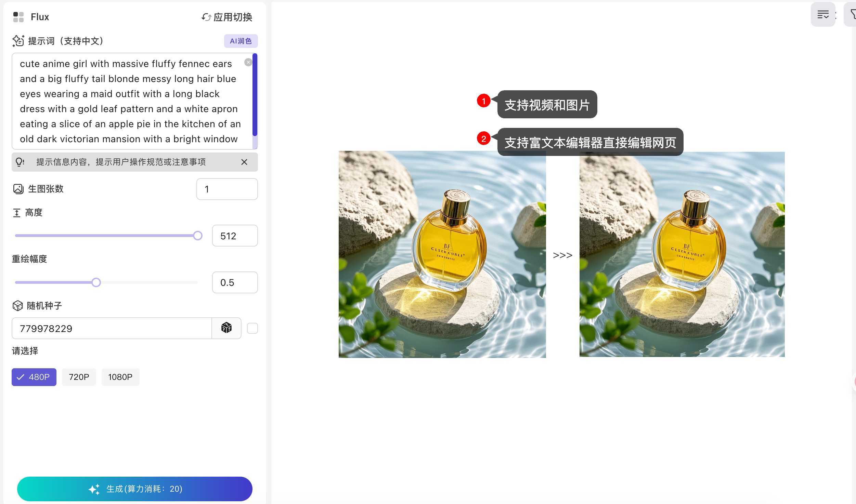Click the 生图张数 number input field

click(x=227, y=189)
